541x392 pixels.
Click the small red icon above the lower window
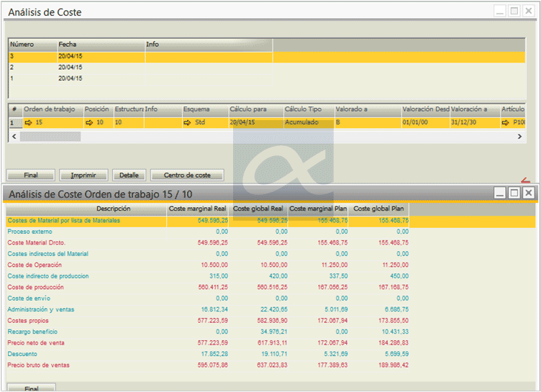524,181
